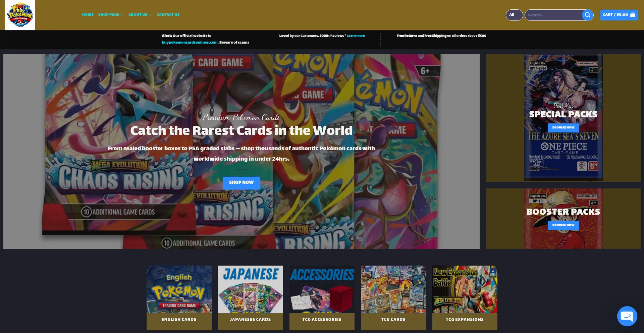The height and width of the screenshot is (333, 644).
Task: Click the Buy Pokemon Cards Online logo
Action: [x=20, y=15]
